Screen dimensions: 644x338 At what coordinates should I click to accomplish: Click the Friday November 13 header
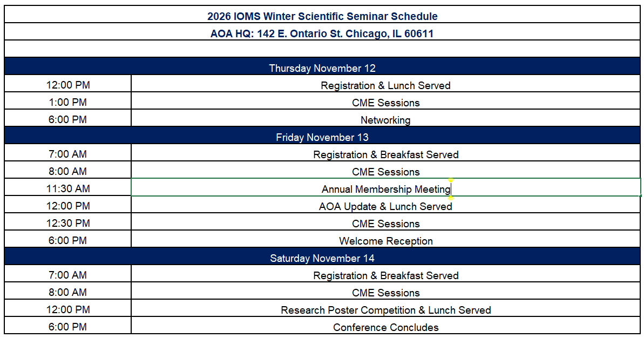tap(322, 136)
